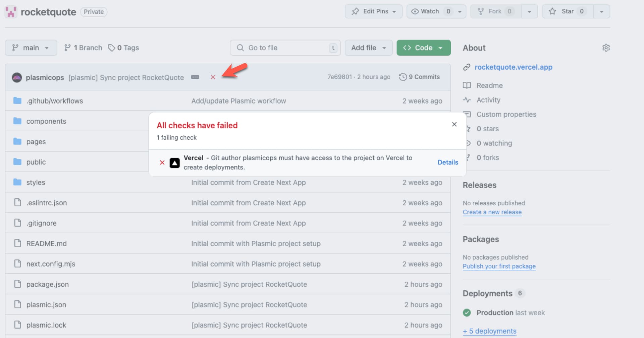
Task: Close the failed checks popup
Action: pos(454,124)
